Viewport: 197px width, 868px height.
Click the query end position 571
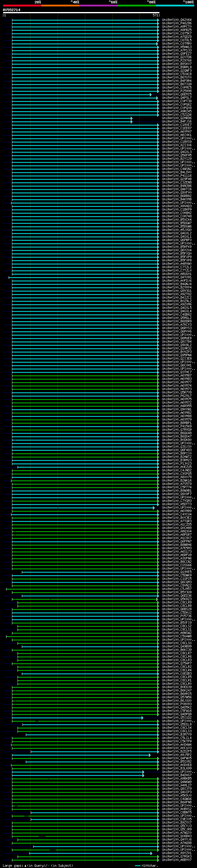[x=155, y=15]
